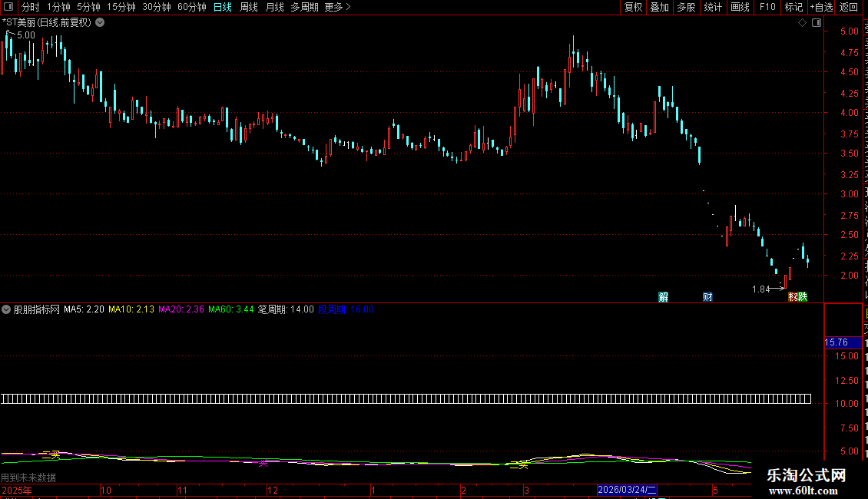This screenshot has width=868, height=499.
Task: Click month 5 on time axis
Action: click(715, 490)
